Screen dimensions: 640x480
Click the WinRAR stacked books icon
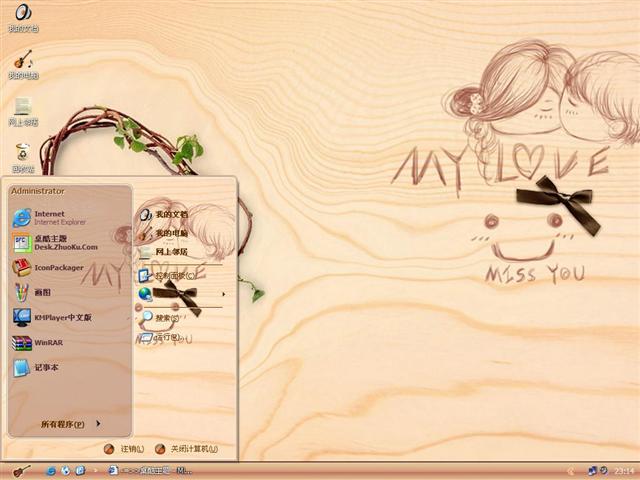pyautogui.click(x=21, y=343)
